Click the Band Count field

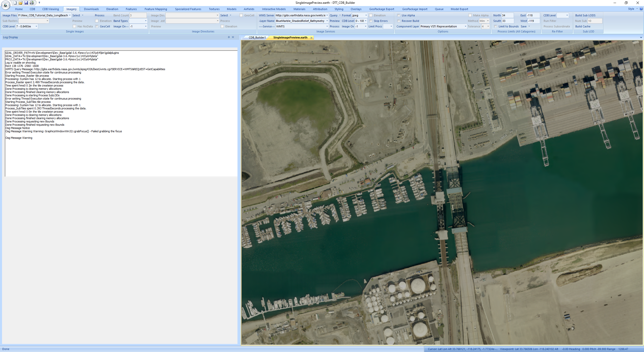[x=138, y=15]
